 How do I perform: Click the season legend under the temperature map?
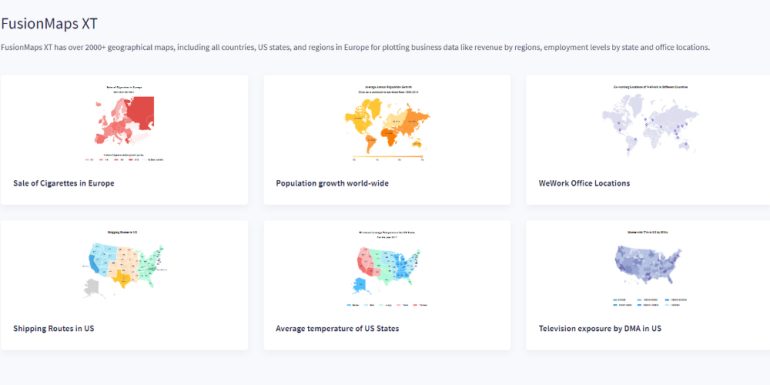pos(387,305)
